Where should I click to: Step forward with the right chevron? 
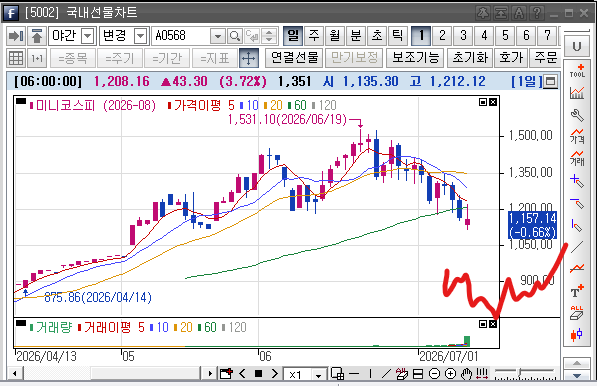(x=275, y=374)
